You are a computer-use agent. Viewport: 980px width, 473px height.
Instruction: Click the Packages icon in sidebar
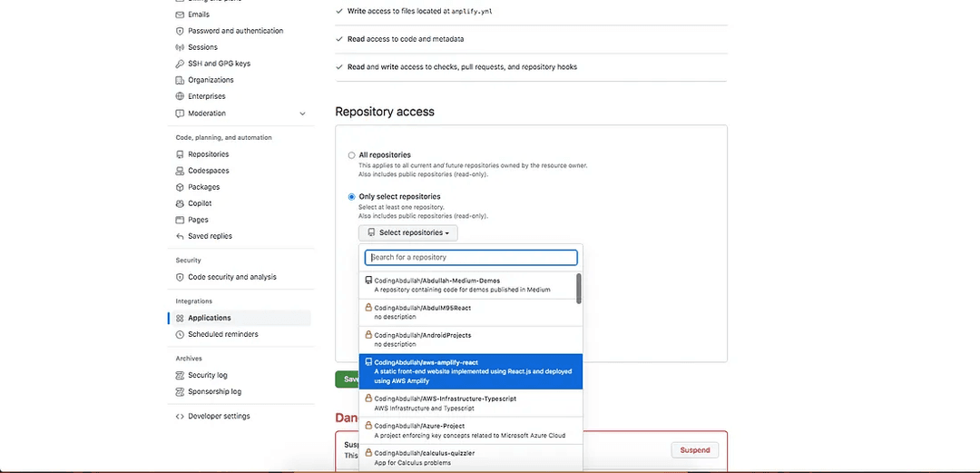(x=180, y=187)
